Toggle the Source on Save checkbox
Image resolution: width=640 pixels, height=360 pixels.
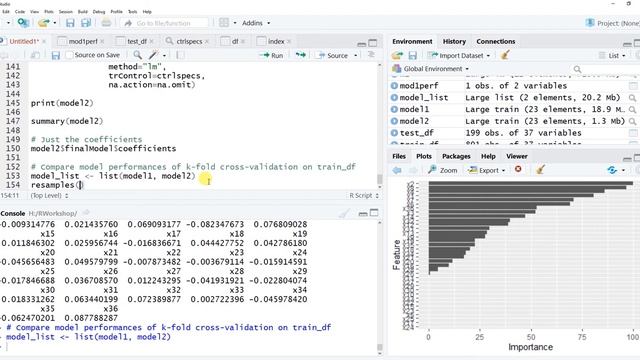click(69, 55)
